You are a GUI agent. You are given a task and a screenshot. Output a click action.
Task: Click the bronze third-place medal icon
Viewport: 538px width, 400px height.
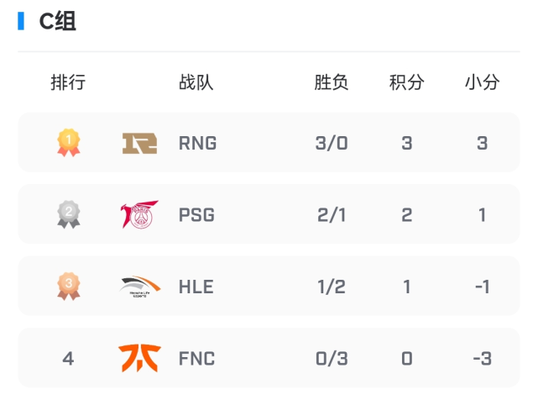[69, 286]
